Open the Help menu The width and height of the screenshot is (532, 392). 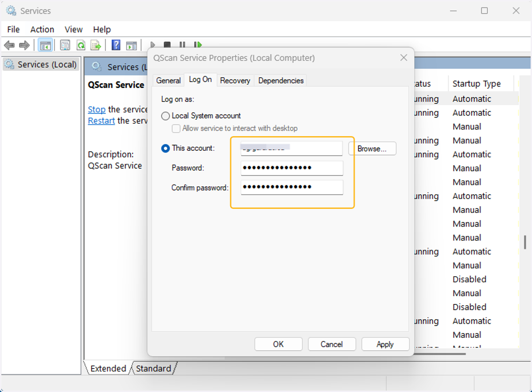(102, 29)
